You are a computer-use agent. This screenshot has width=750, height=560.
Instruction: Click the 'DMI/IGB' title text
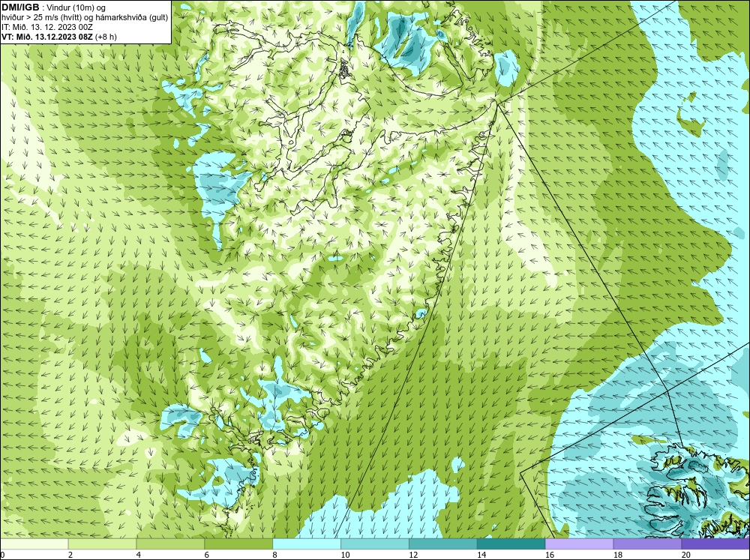click(x=20, y=7)
